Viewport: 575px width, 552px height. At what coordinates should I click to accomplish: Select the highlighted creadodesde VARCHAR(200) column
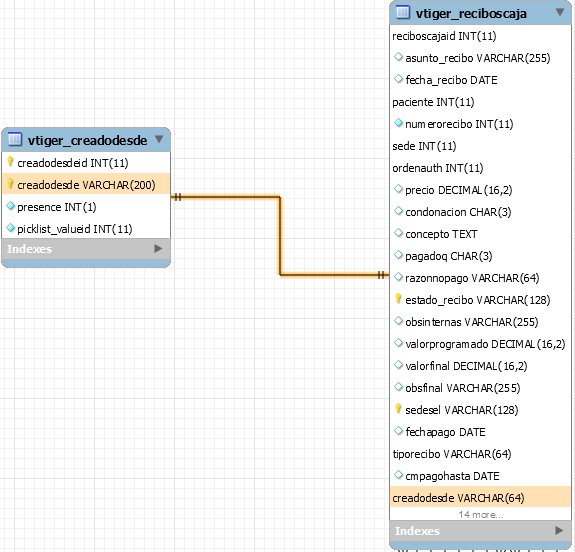click(x=86, y=184)
